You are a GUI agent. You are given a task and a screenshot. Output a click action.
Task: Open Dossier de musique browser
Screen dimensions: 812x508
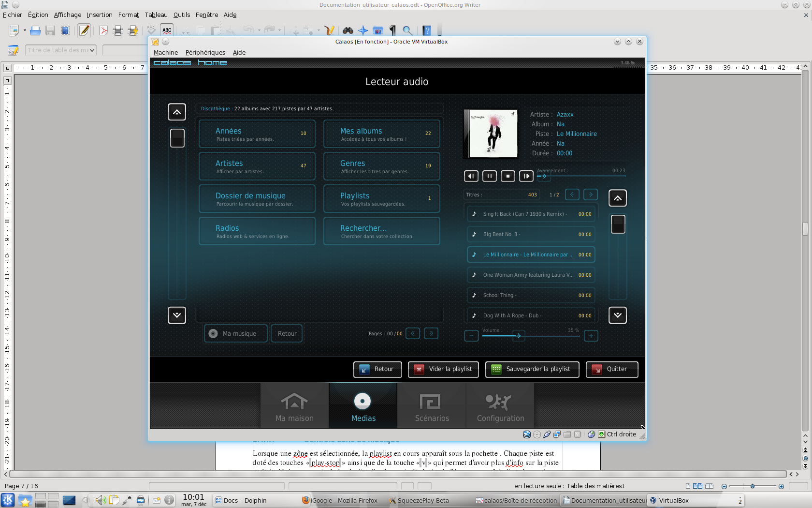point(257,199)
